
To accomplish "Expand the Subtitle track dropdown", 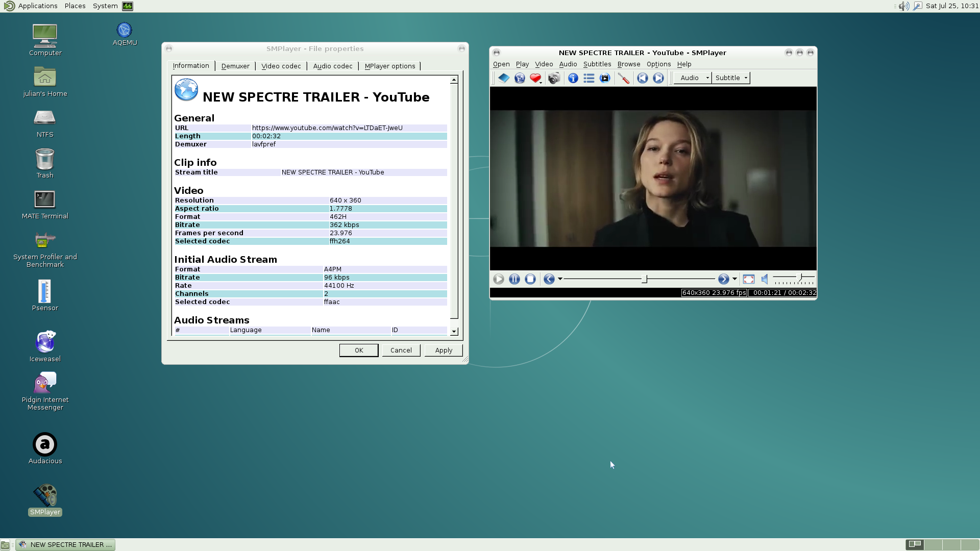I will [x=746, y=78].
